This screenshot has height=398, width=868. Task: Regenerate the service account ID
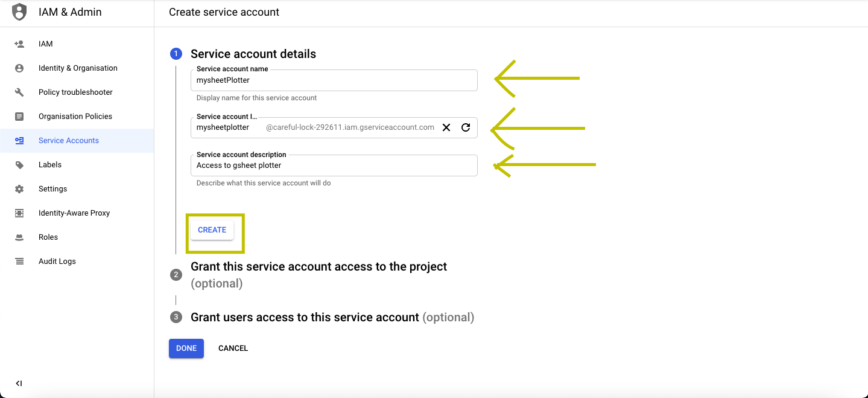pyautogui.click(x=466, y=127)
